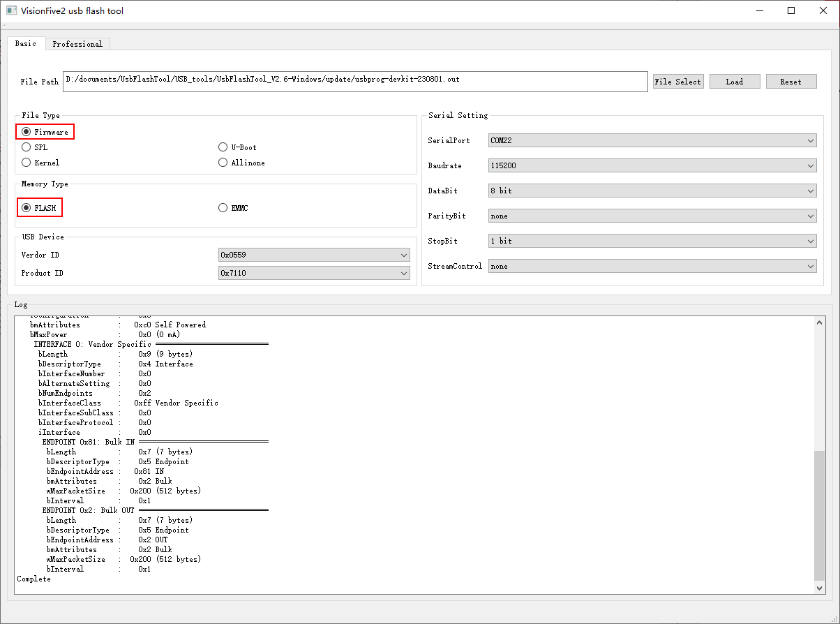
Task: Select the U-Boot file type radio button
Action: (x=237, y=147)
